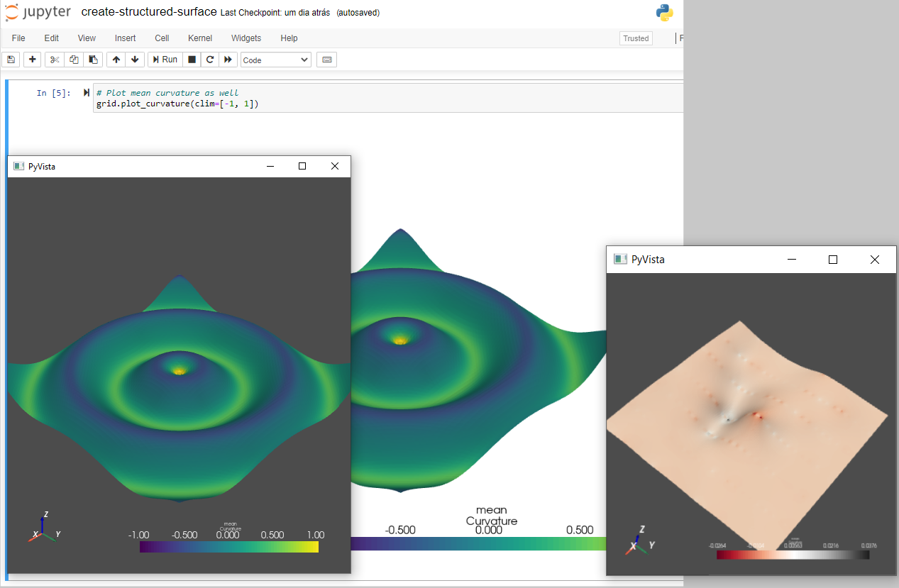Click the Run button
The height and width of the screenshot is (588, 899).
165,59
